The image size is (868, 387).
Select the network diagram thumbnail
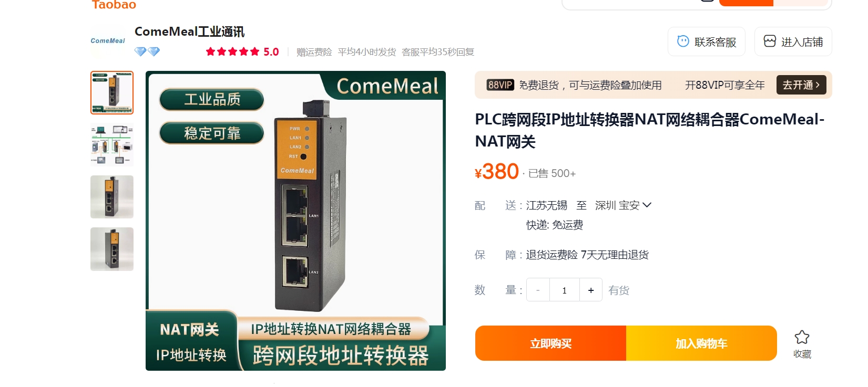pos(112,145)
